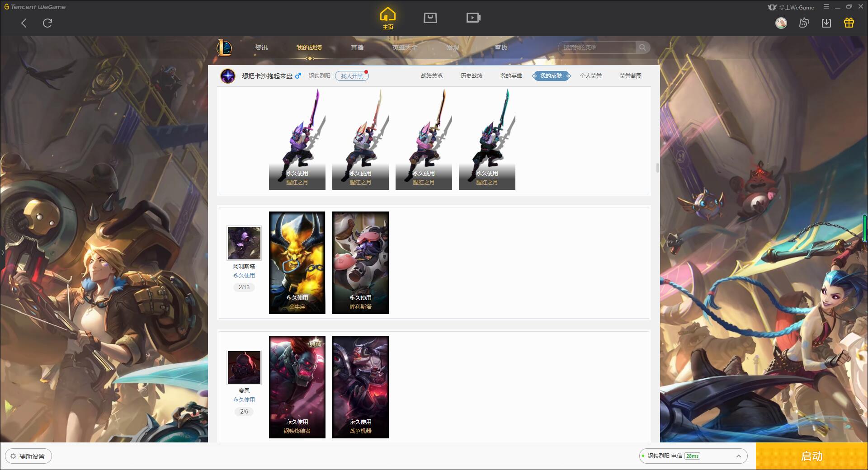Click the gear icon in 辅助设置

(x=13, y=456)
